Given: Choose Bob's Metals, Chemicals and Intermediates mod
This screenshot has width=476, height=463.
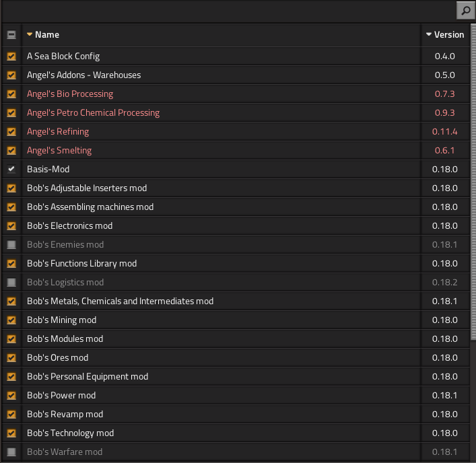Looking at the screenshot, I should pyautogui.click(x=120, y=301).
